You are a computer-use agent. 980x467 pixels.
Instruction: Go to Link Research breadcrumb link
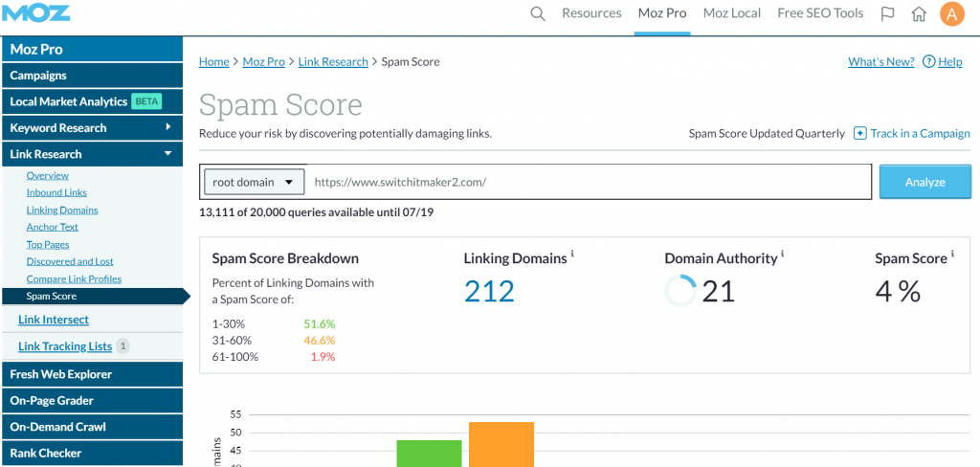[x=333, y=61]
